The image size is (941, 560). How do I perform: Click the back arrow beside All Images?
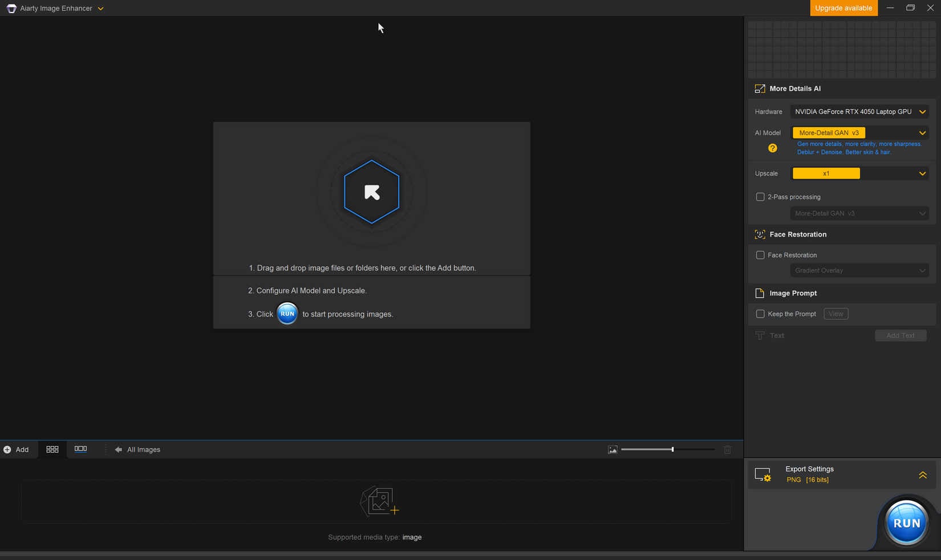(118, 450)
